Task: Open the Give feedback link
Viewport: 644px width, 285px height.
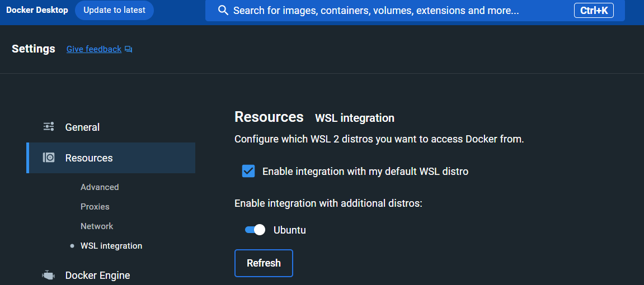Action: 94,49
